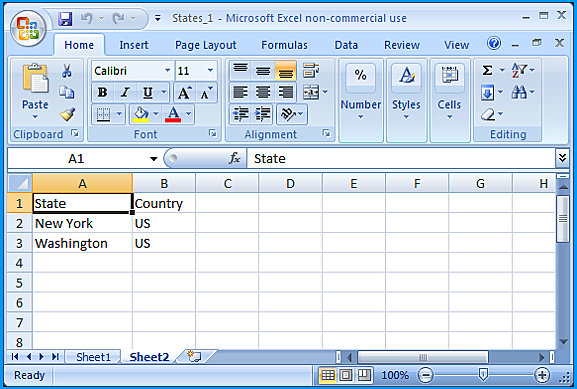Open the Sort and Filter tool
Screen dimensions: 577x389
(519, 70)
